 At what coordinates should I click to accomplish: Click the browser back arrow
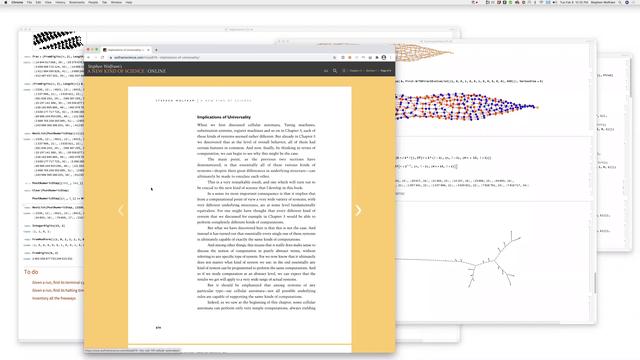pos(89,58)
